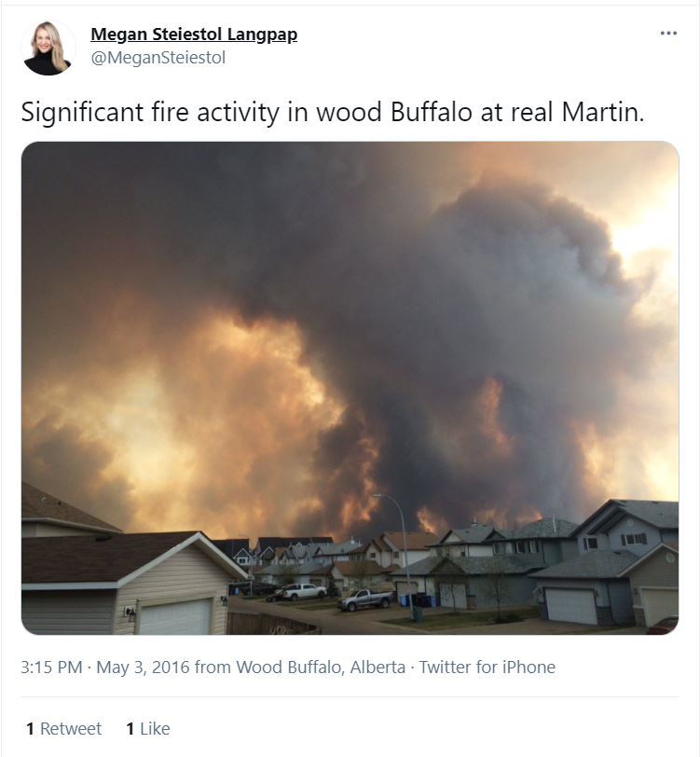Click the white pickup truck in the photo

300,591
